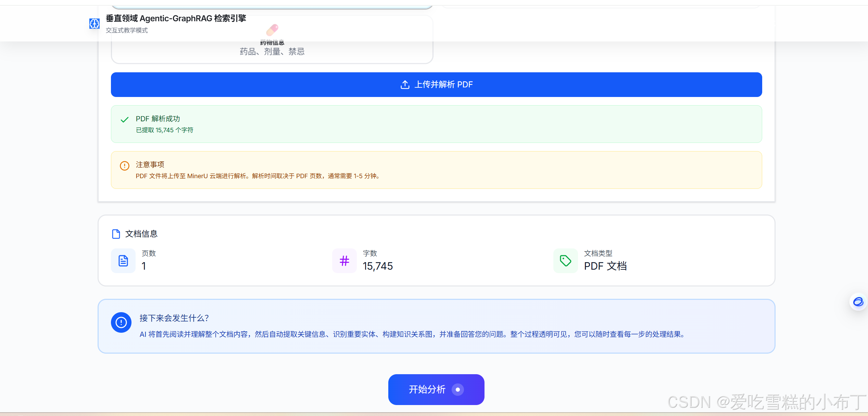Click the pill icon on 药物信息 card
The image size is (868, 416).
click(x=272, y=30)
